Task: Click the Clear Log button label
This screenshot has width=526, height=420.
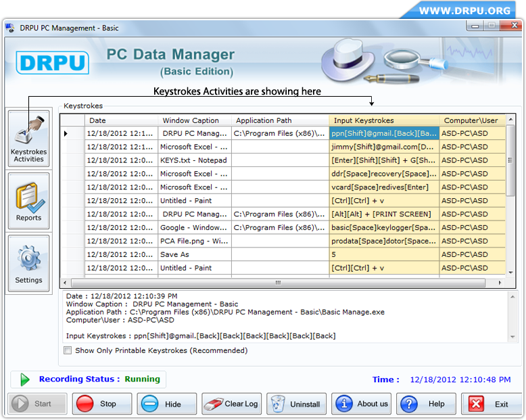Action: [x=241, y=404]
